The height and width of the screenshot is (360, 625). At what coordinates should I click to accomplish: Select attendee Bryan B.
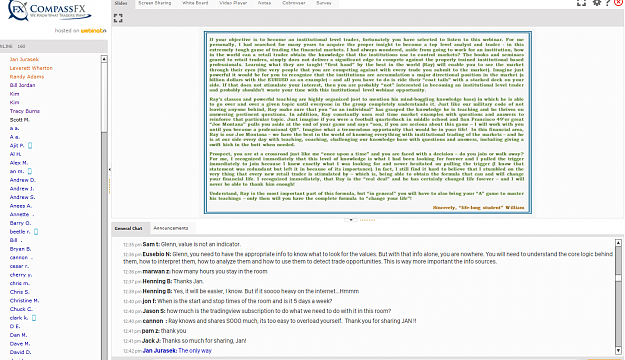pyautogui.click(x=20, y=249)
